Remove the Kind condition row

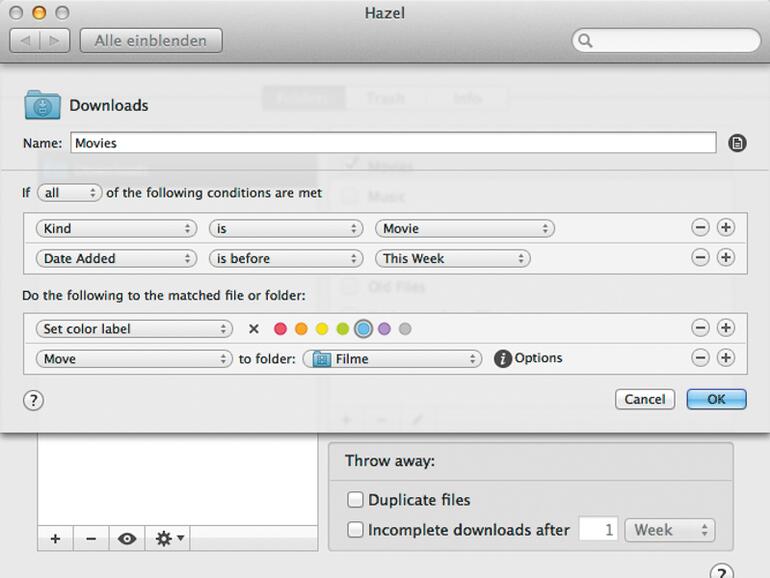tap(700, 228)
